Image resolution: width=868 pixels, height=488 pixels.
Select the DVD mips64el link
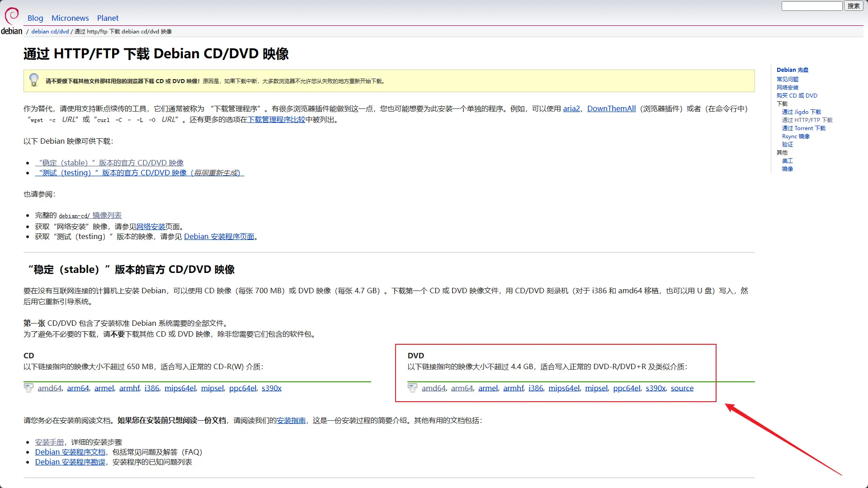(x=564, y=388)
